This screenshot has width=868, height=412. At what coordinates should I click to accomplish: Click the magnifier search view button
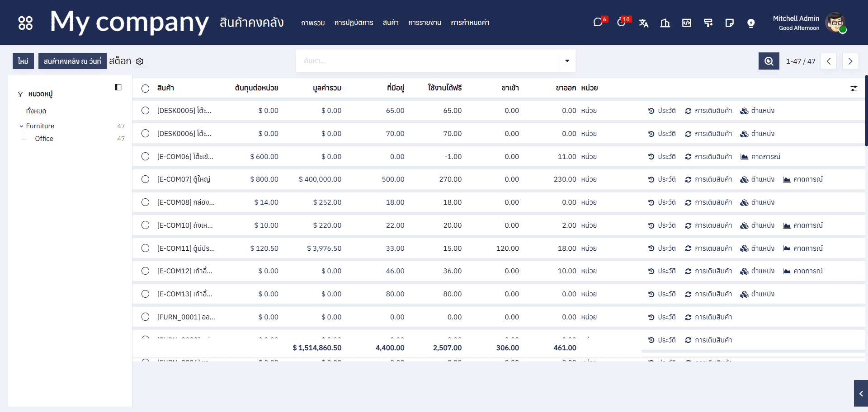(769, 61)
